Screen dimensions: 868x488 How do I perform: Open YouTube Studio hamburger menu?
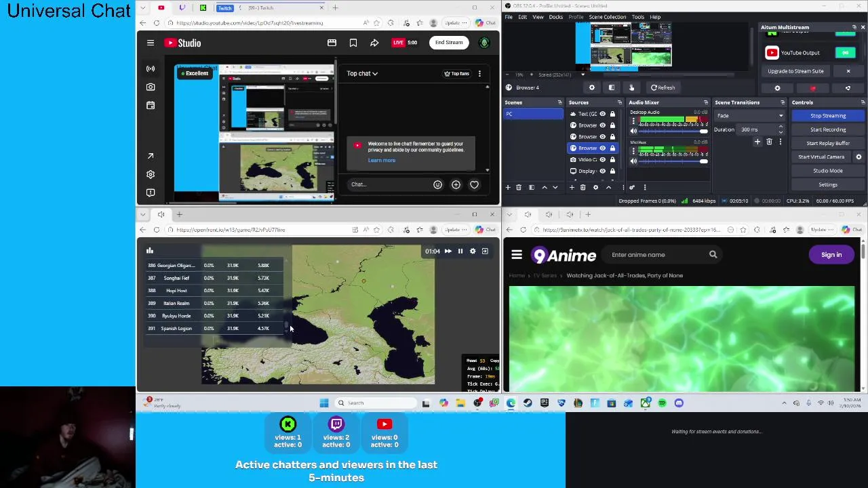[x=151, y=43]
